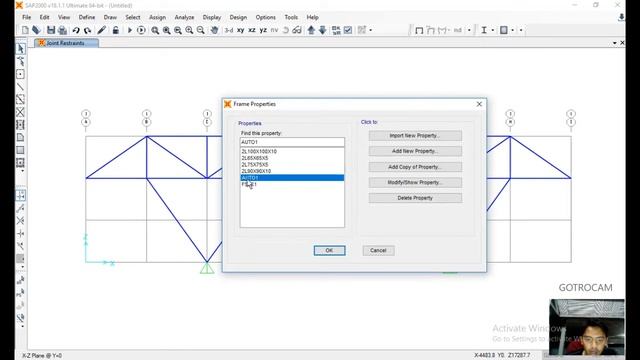The width and height of the screenshot is (640, 360).
Task: Set the xy plane view
Action: pos(241,30)
